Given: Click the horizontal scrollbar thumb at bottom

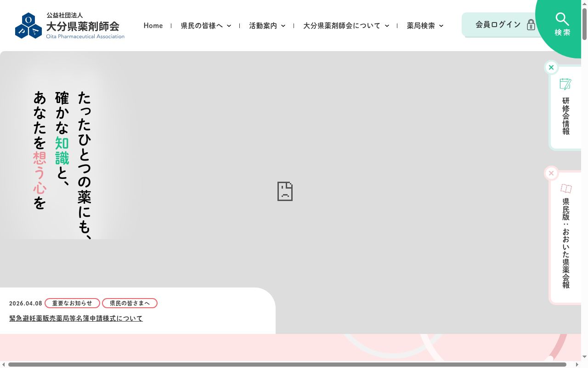Looking at the screenshot, I should point(287,364).
